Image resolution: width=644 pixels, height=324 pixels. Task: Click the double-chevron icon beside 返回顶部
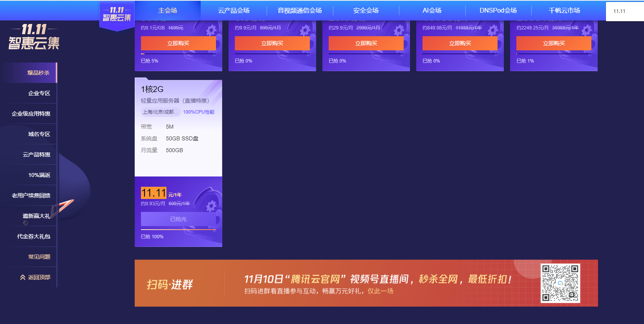(x=23, y=277)
